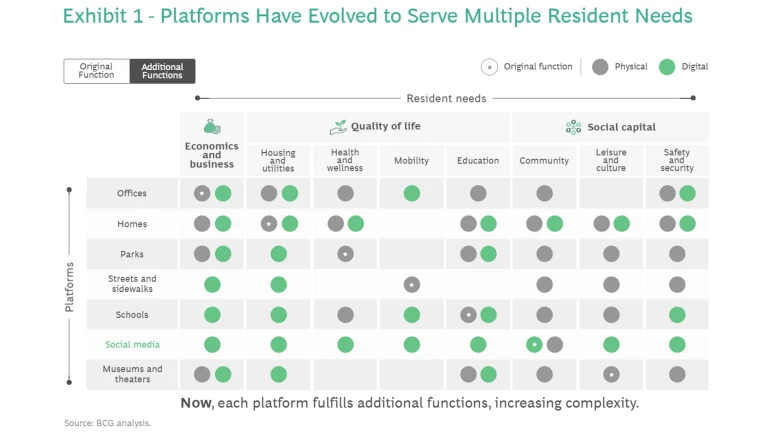The height and width of the screenshot is (432, 768).
Task: Click the Original function legend star icon
Action: click(x=489, y=67)
